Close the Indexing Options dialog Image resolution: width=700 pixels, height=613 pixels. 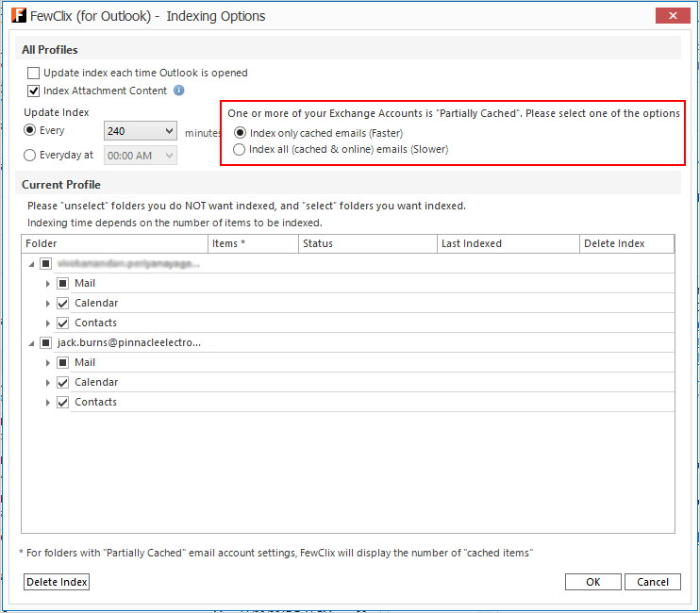point(673,16)
